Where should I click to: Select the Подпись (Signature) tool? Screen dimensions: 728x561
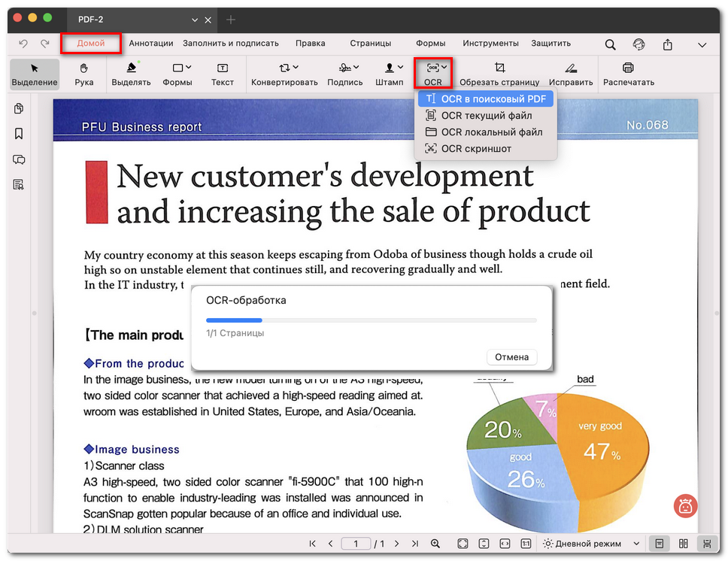(344, 74)
